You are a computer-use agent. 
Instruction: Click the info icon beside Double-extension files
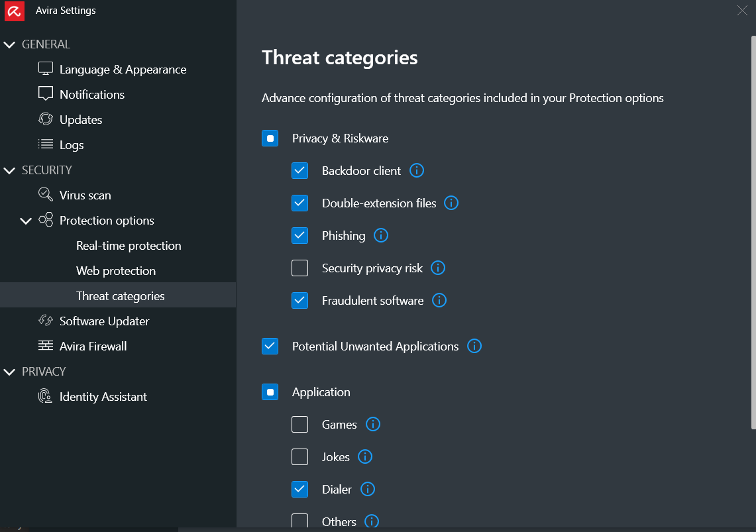pos(451,203)
